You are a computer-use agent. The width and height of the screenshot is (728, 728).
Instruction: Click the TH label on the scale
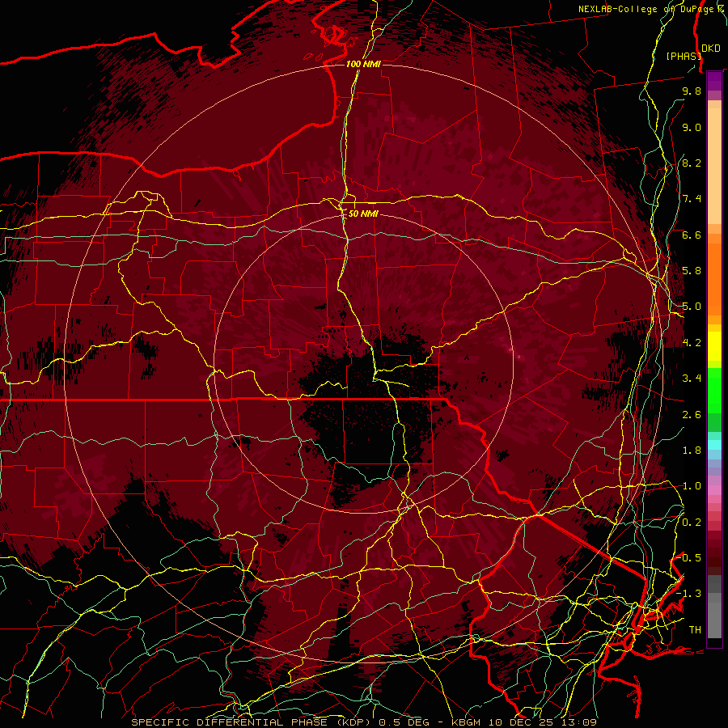695,630
